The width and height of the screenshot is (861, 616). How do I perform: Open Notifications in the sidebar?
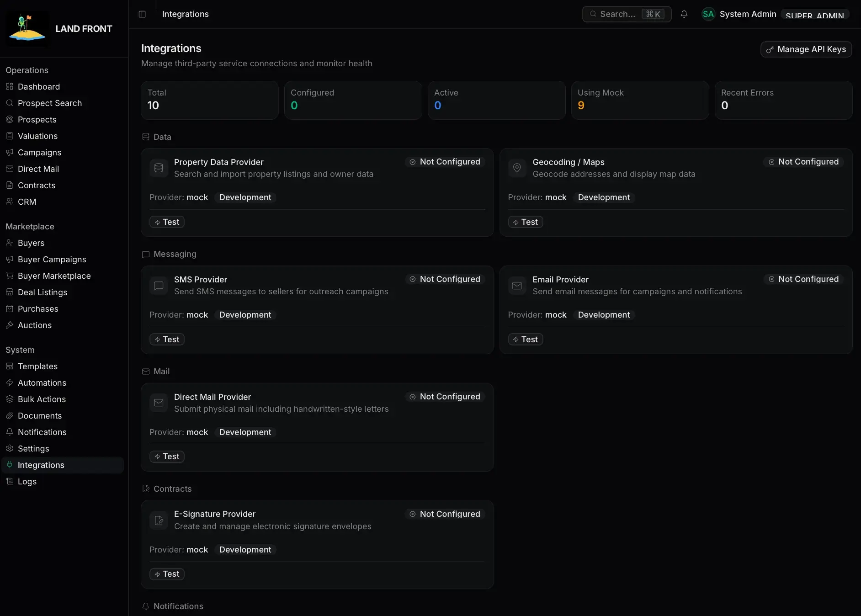[x=63, y=432]
